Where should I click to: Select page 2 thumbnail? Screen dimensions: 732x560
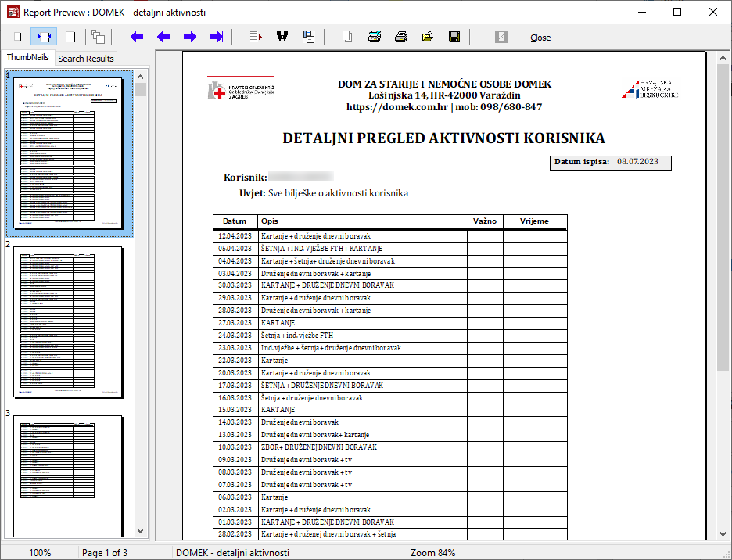pos(68,322)
